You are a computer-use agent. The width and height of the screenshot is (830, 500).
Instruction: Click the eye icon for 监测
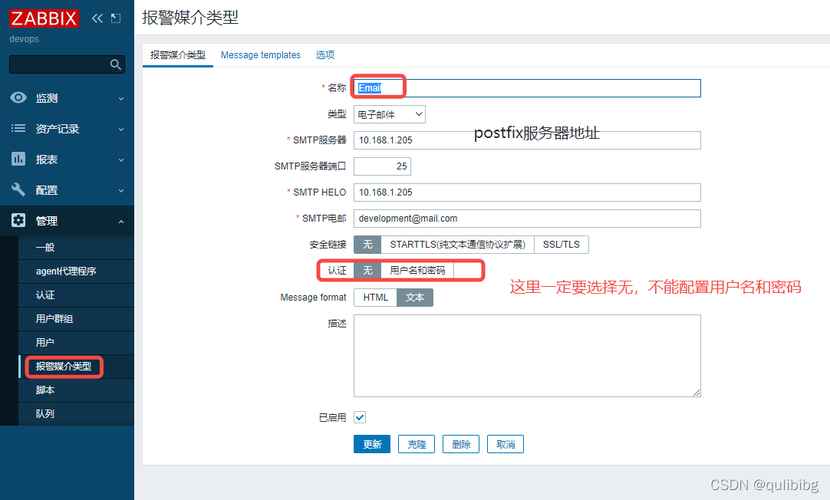coord(19,98)
